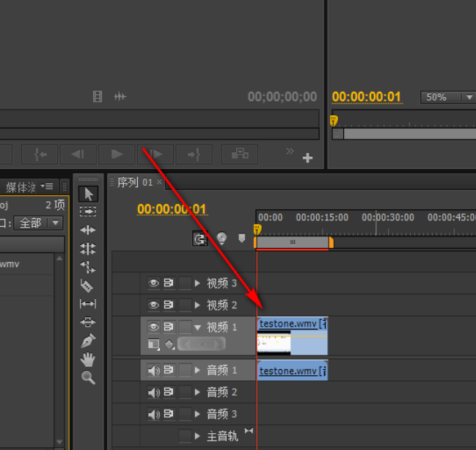Image resolution: width=476 pixels, height=450 pixels.
Task: Pick the Razor tool
Action: [x=88, y=286]
